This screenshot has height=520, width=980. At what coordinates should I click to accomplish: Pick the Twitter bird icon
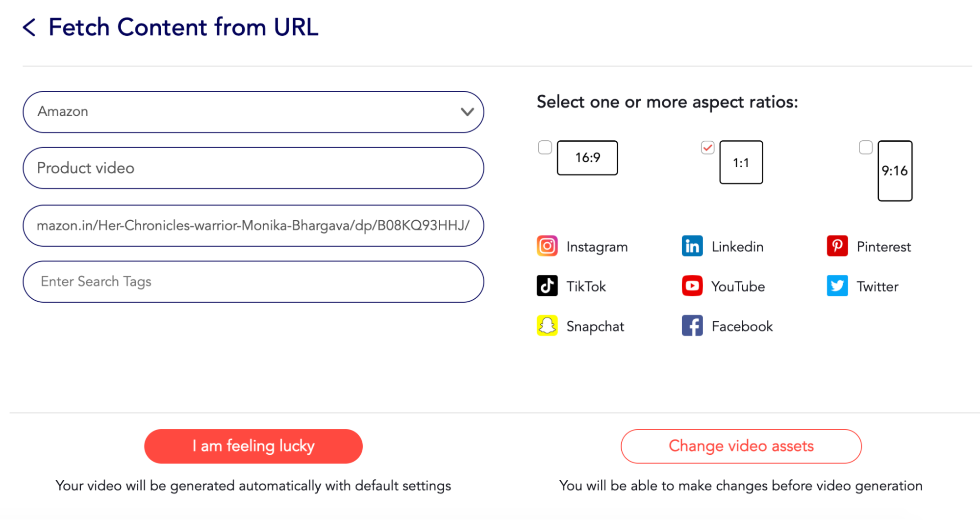(837, 286)
